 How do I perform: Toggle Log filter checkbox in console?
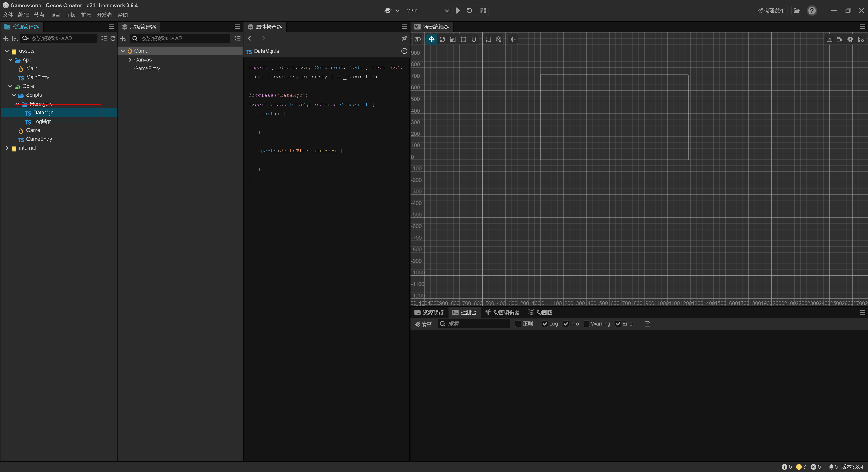click(x=544, y=324)
